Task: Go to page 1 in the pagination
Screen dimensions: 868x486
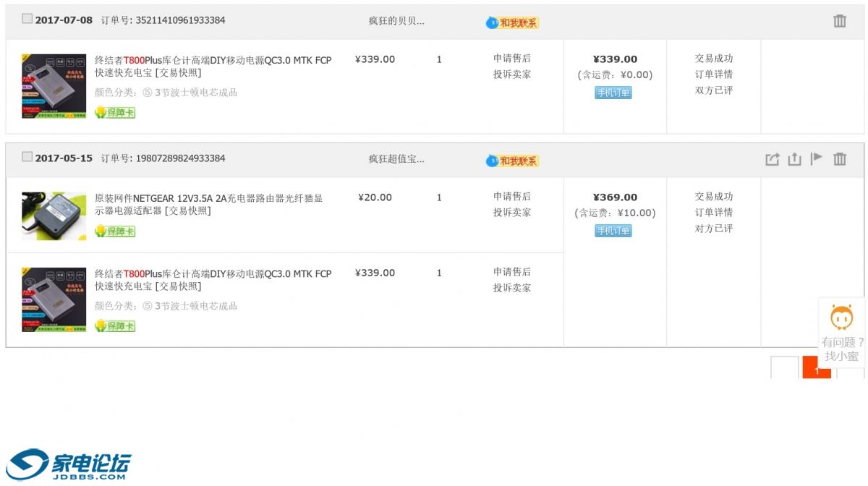Action: coord(817,368)
